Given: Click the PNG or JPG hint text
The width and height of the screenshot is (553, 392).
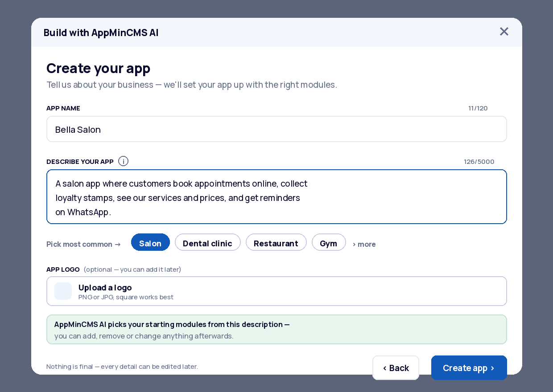Looking at the screenshot, I should 126,297.
